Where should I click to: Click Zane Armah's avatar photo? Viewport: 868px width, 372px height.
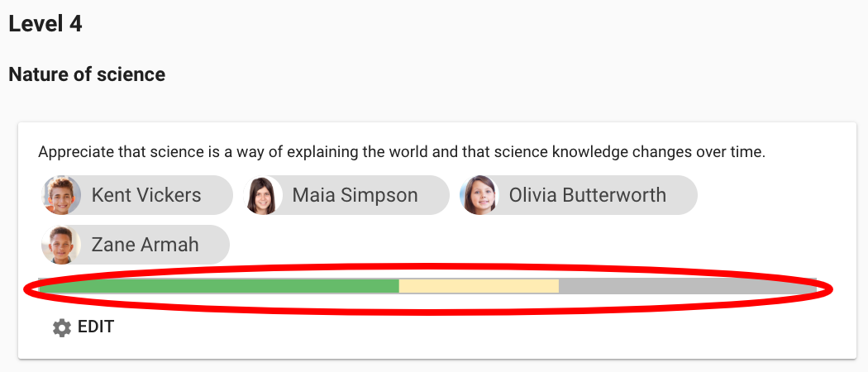[61, 245]
